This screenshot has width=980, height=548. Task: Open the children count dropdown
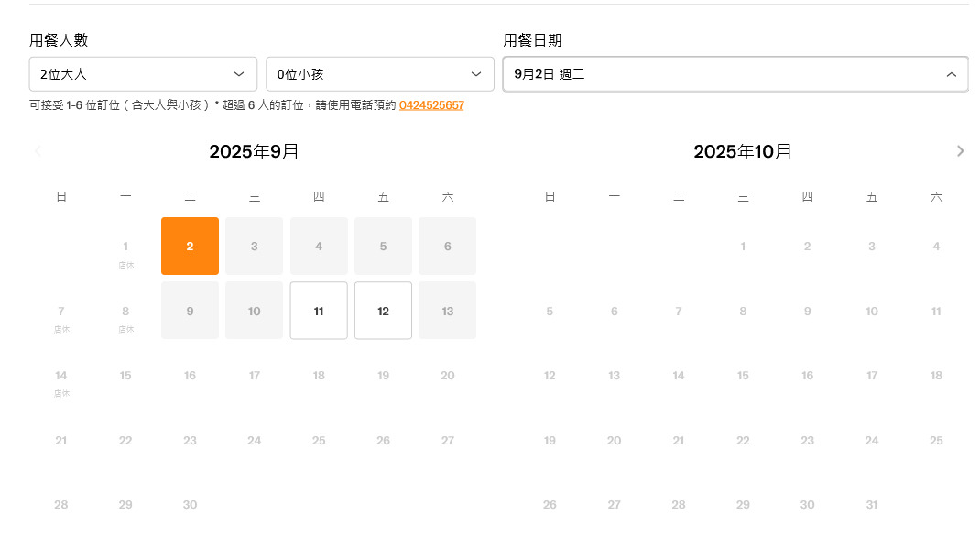pos(379,74)
